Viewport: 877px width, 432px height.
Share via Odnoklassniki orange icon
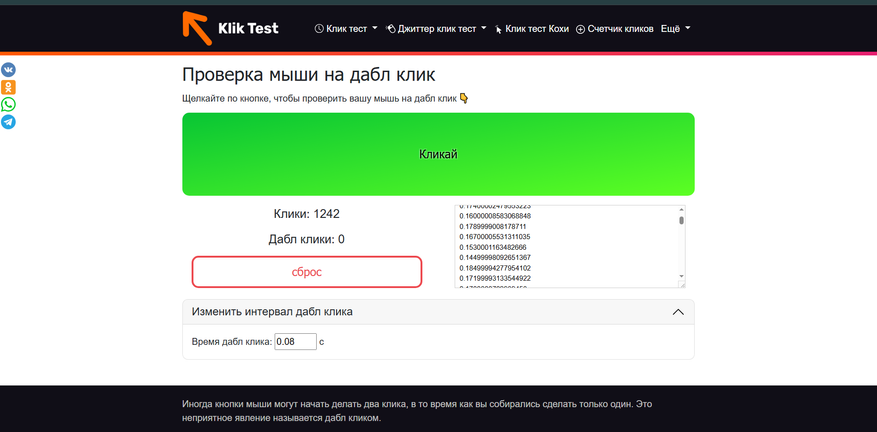click(x=8, y=87)
